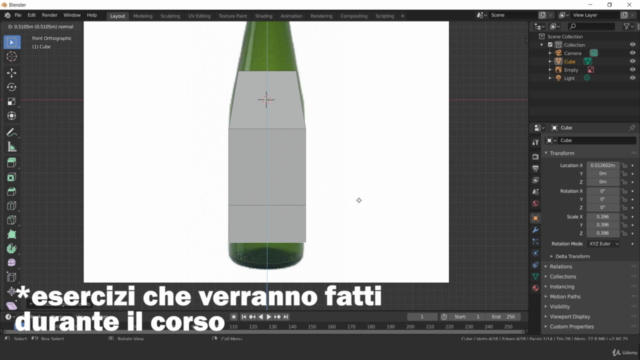Select the Select Box tool
This screenshot has height=360, width=640.
pos(12,42)
